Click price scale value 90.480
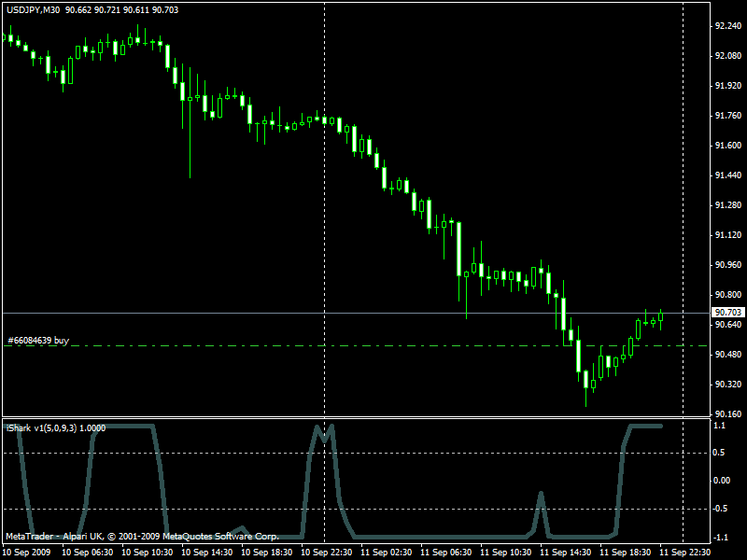 click(728, 355)
